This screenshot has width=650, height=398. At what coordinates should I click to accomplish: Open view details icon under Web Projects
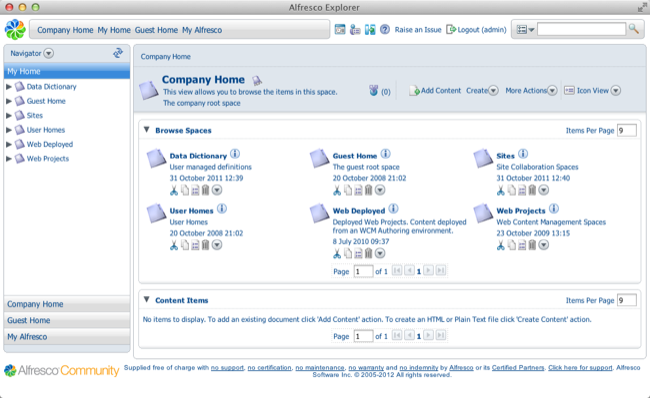522,245
